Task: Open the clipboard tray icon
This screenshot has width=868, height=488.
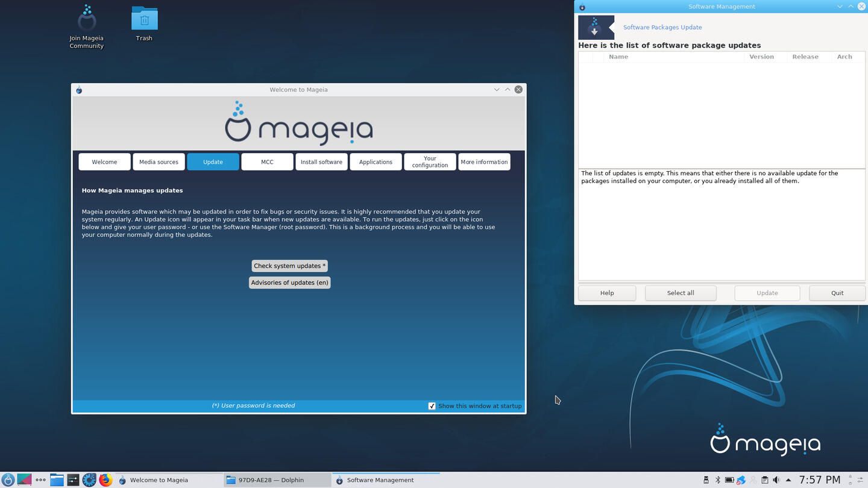Action: click(764, 480)
